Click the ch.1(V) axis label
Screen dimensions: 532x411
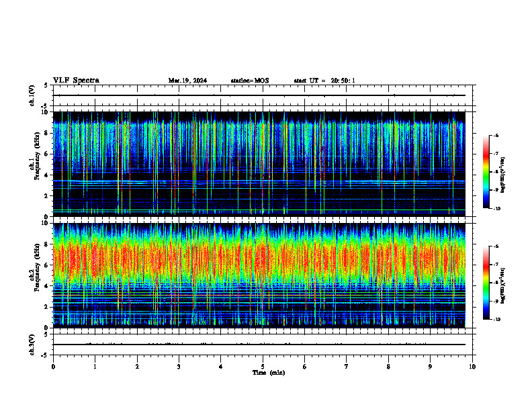click(x=32, y=95)
